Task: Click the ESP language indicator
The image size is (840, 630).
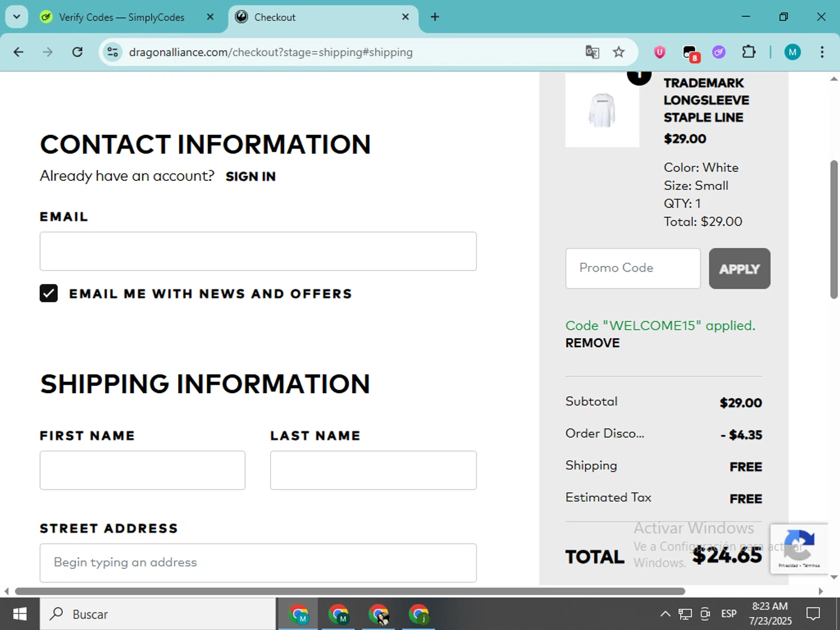Action: [729, 614]
